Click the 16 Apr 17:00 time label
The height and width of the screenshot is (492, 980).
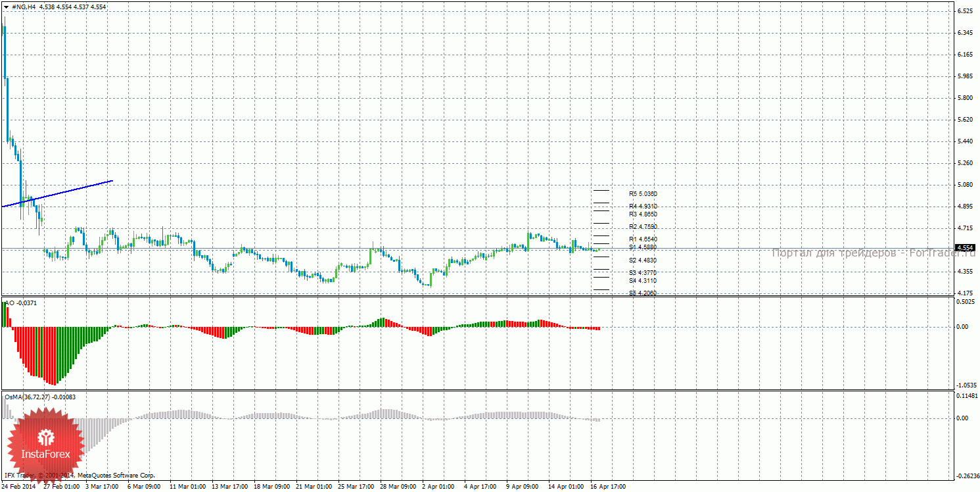[x=609, y=487]
